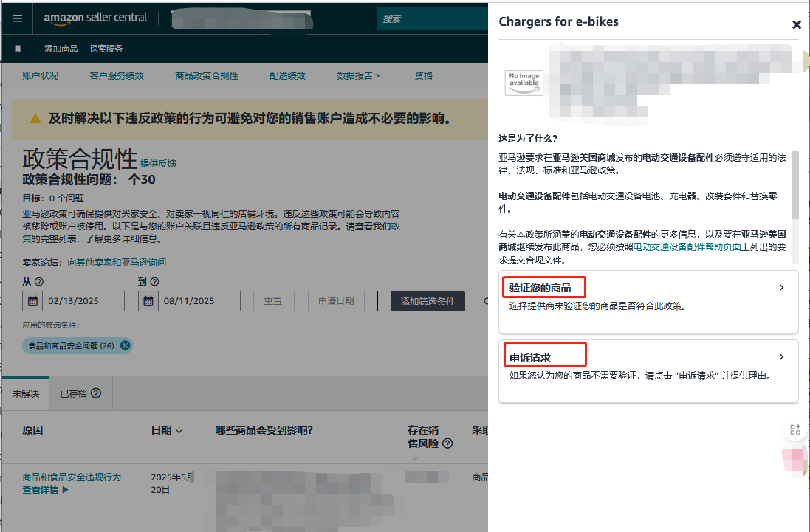
Task: Open 探索服务 menu item
Action: click(106, 49)
